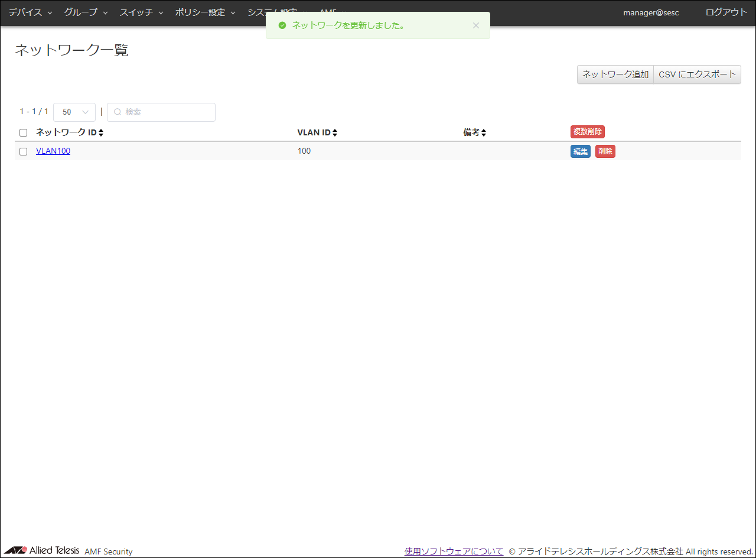Check the VLAN100 row checkbox

click(24, 151)
